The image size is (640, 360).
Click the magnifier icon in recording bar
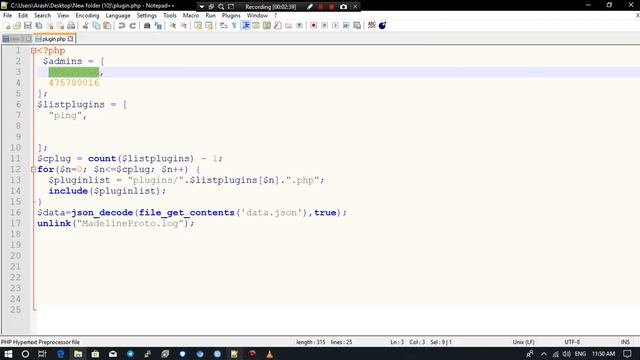pos(221,7)
